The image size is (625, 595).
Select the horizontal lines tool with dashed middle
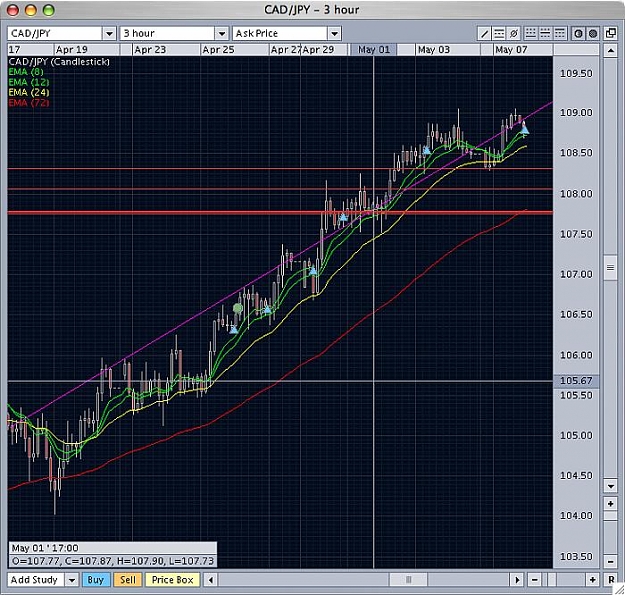pos(499,33)
